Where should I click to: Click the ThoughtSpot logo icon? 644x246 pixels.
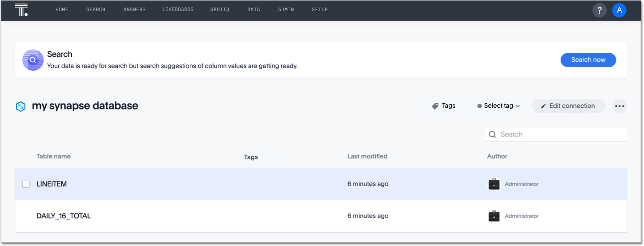click(21, 9)
